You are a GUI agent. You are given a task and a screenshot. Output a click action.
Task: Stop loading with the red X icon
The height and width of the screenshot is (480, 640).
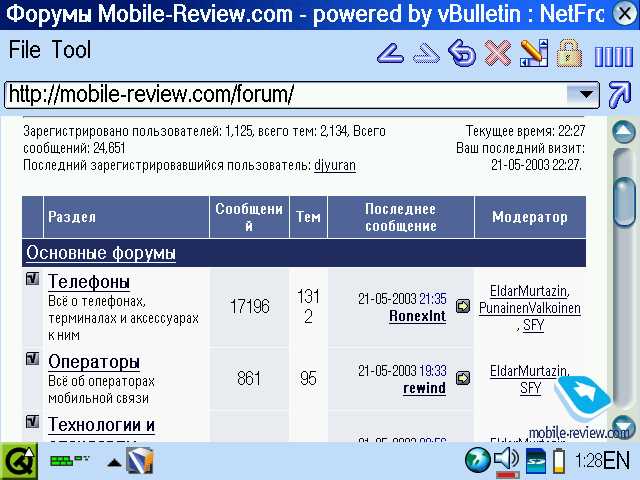[x=498, y=53]
